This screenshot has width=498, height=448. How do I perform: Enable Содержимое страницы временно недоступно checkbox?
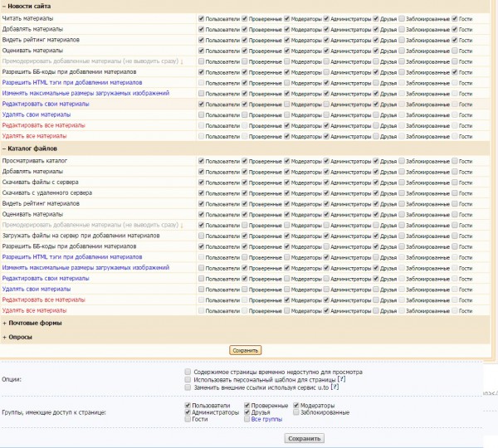(x=188, y=372)
